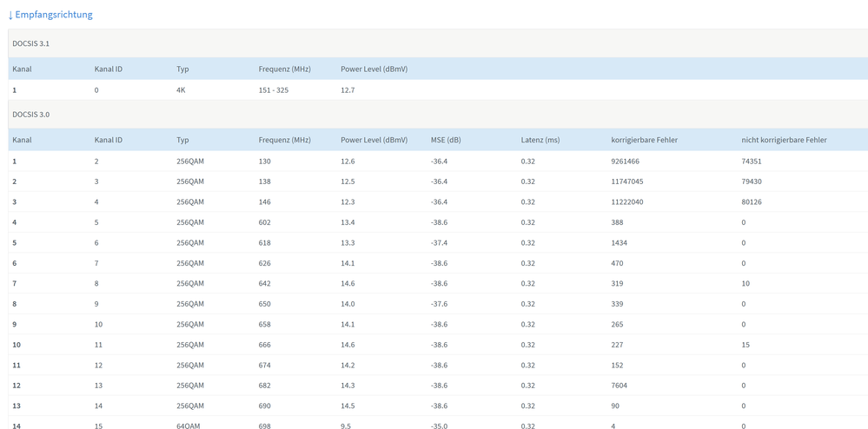Click the frequency 138 cell

coord(265,181)
